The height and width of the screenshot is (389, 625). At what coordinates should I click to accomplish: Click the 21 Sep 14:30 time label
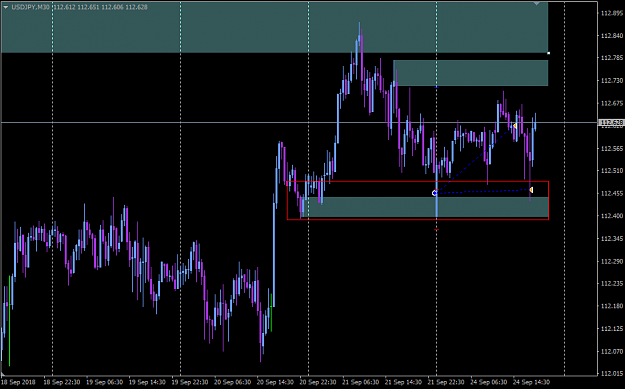point(403,382)
